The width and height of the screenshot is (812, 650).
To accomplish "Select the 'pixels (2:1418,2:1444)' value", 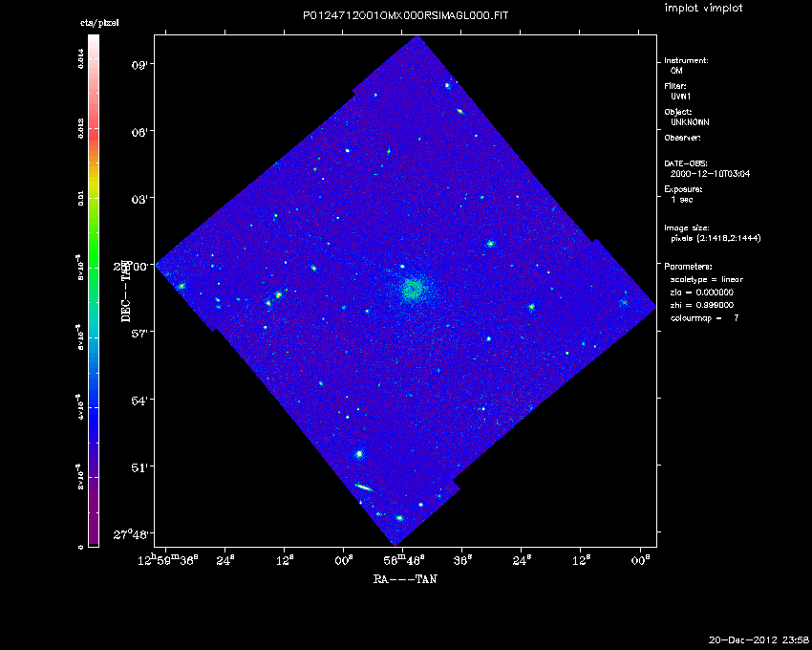I will [716, 238].
